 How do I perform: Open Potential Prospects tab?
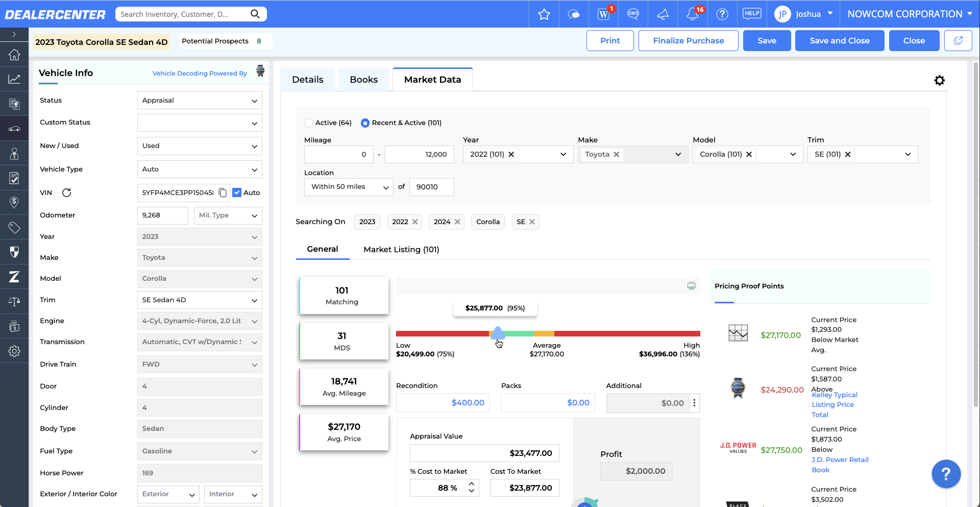tap(226, 41)
